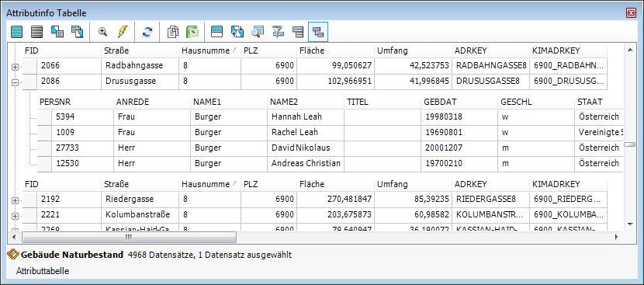Expand the Kolumbanstraße row 2221

pos(16,216)
